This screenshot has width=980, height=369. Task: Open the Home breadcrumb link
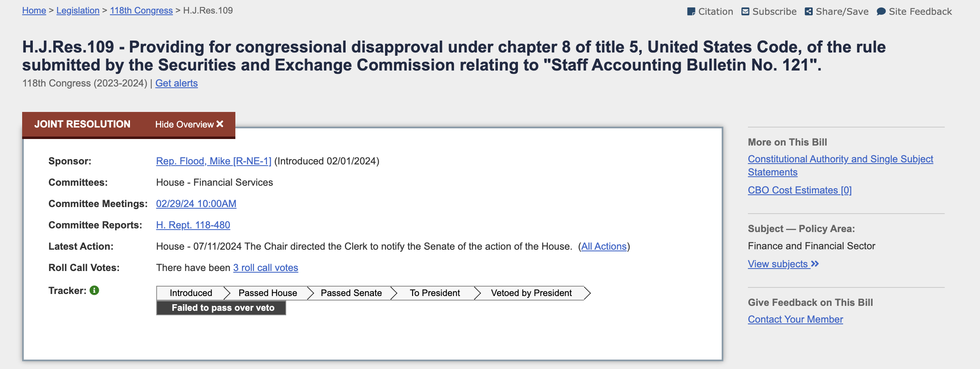coord(34,11)
